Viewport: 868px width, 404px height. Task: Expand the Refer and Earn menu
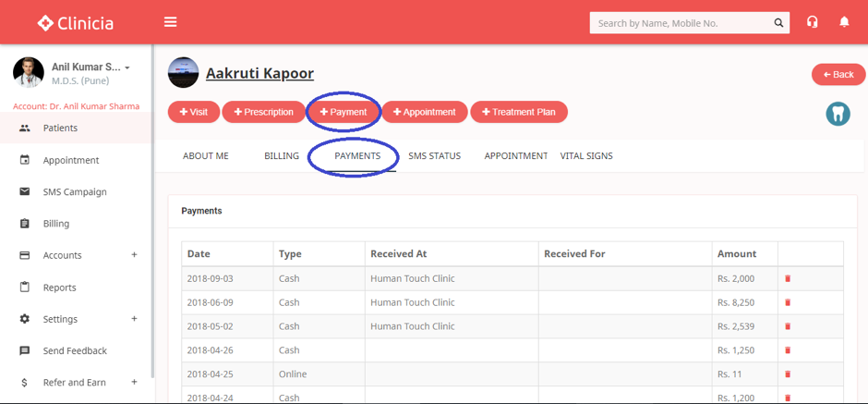[134, 382]
